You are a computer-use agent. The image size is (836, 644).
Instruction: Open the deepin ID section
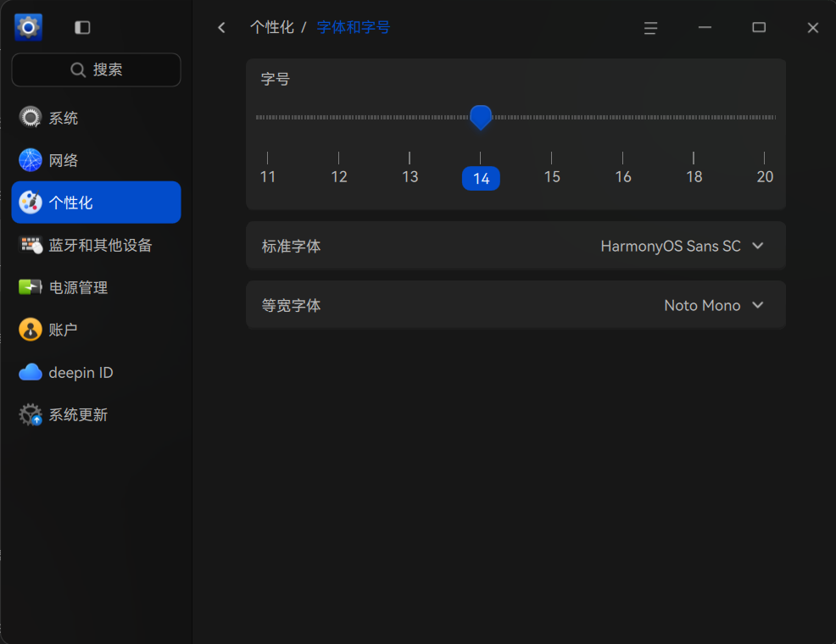[x=30, y=372]
